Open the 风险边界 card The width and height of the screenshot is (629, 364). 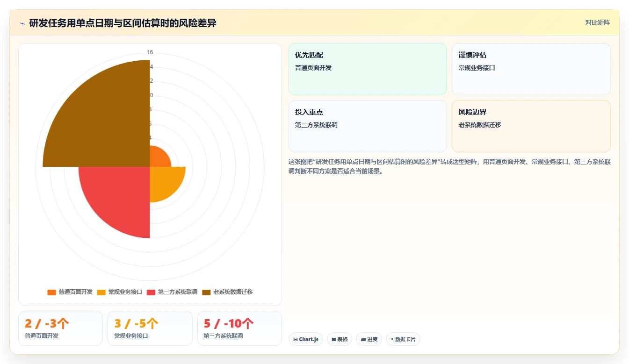(531, 126)
